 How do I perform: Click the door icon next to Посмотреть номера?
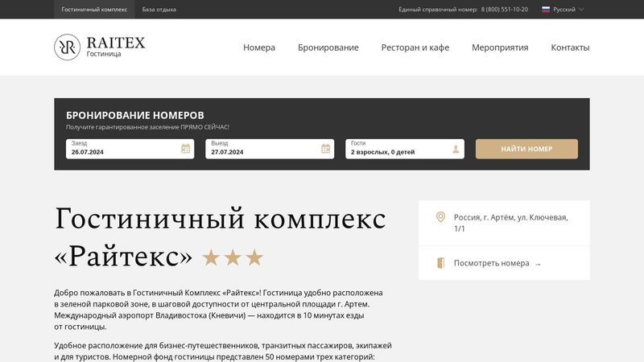440,263
